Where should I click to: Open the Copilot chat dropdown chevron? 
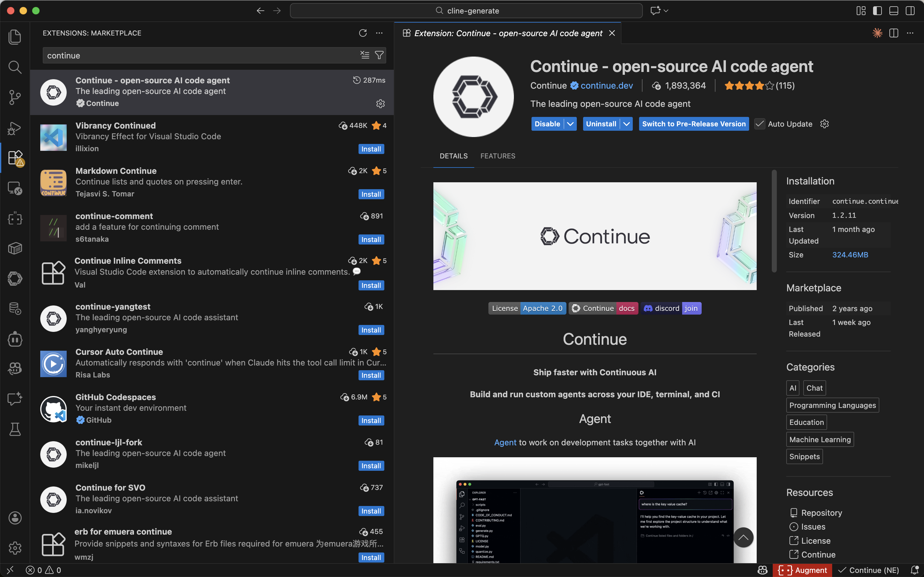click(x=666, y=11)
